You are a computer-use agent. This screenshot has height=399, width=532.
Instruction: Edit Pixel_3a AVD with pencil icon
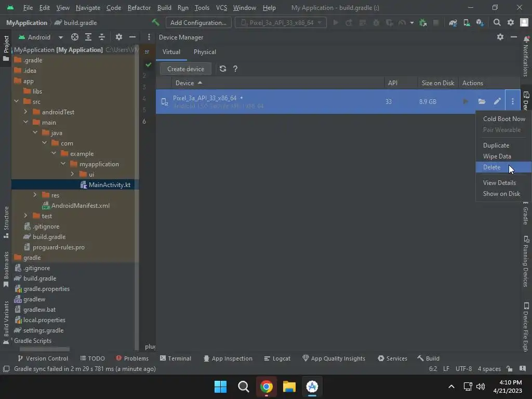pos(497,101)
